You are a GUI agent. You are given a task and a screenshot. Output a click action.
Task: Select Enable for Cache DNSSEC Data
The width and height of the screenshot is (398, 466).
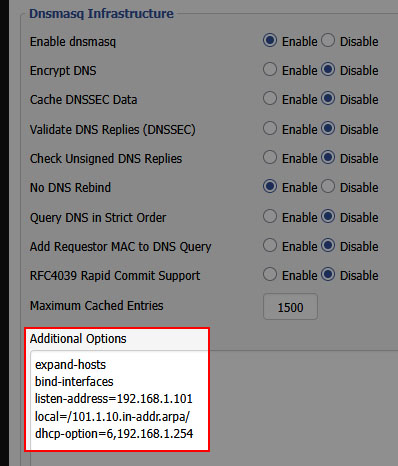270,99
